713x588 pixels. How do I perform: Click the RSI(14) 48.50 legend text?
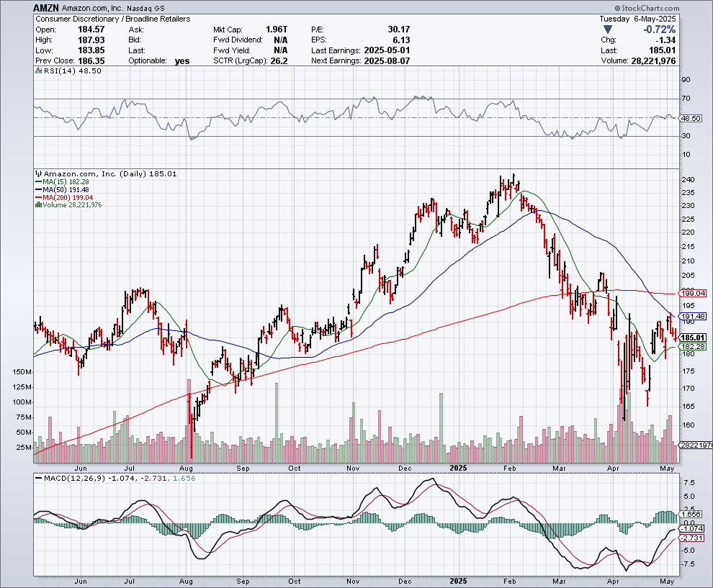tap(72, 71)
